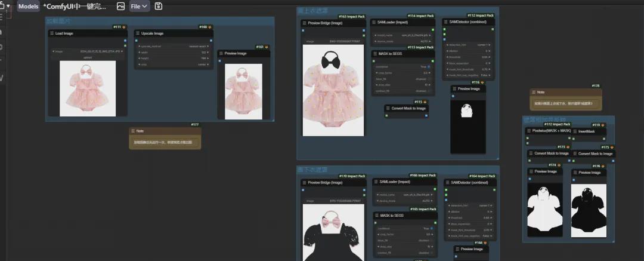
Task: Open the Models panel
Action: [x=29, y=6]
